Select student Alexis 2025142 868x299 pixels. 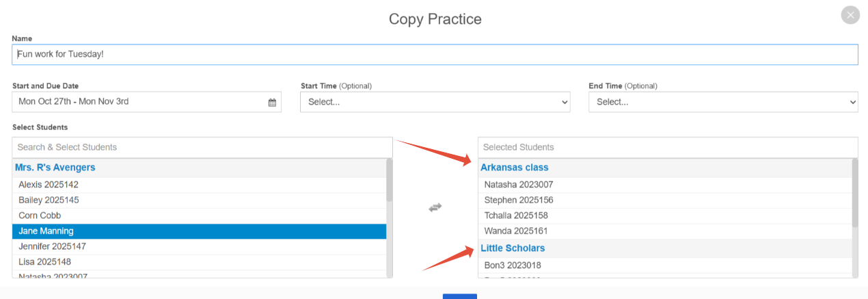(x=199, y=185)
